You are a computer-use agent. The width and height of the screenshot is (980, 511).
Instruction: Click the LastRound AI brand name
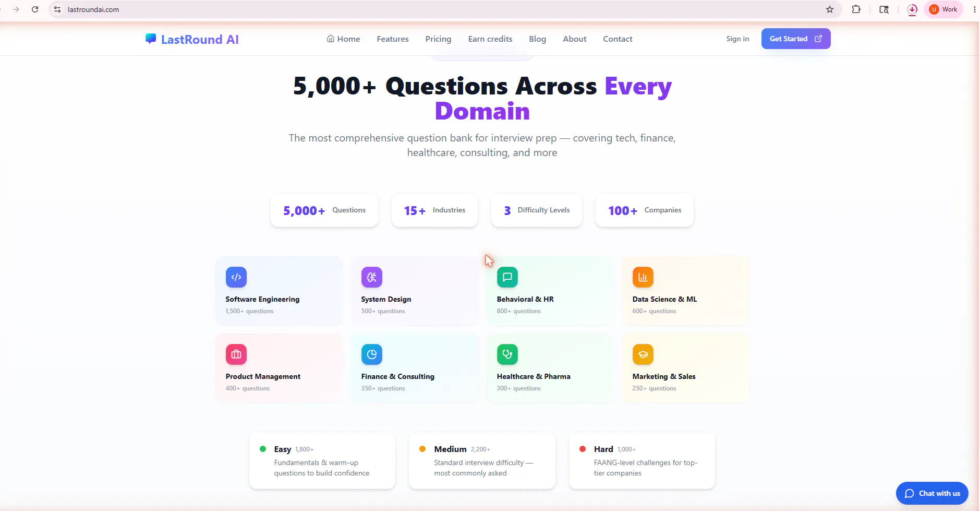click(200, 40)
